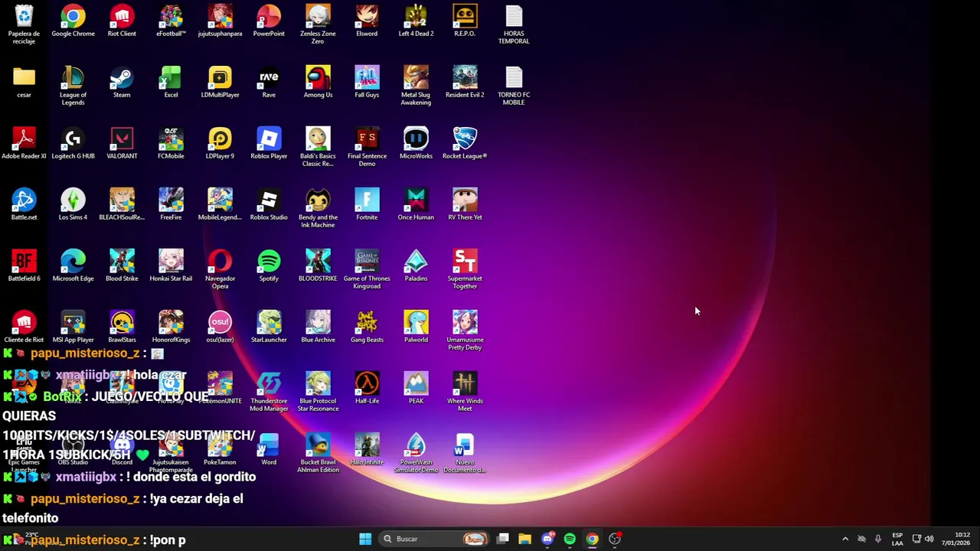Open the Zenless Zone Zero shortcut

point(318,24)
